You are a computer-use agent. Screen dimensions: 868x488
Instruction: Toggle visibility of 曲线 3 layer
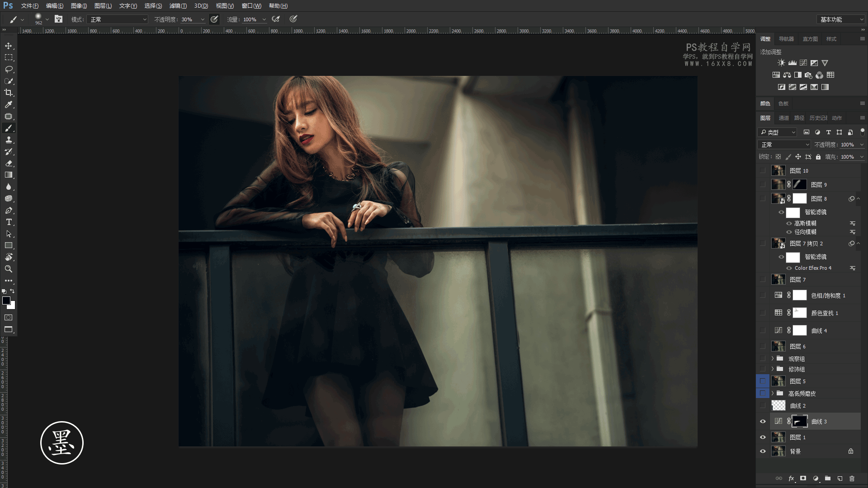(763, 422)
